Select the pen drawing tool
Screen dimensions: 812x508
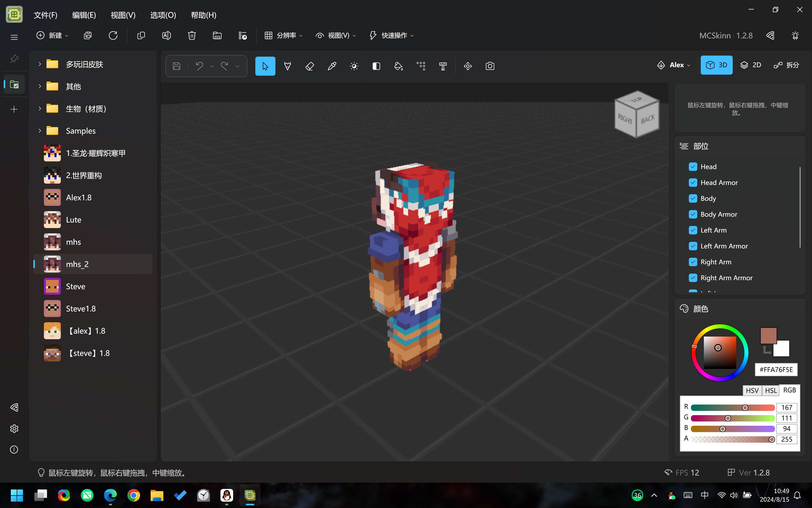[288, 66]
